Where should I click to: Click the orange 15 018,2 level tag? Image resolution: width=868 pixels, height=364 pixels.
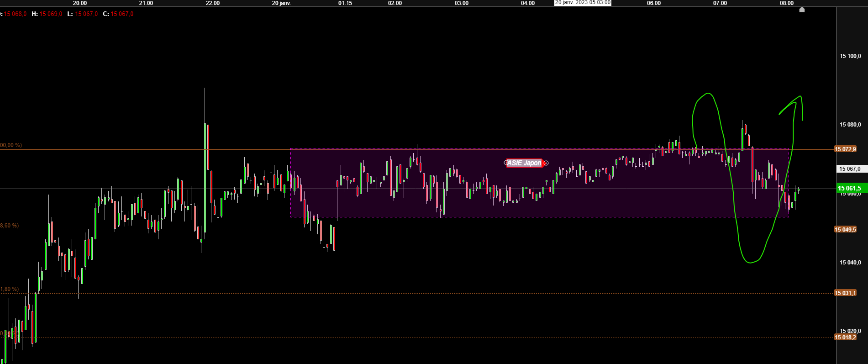(x=845, y=338)
